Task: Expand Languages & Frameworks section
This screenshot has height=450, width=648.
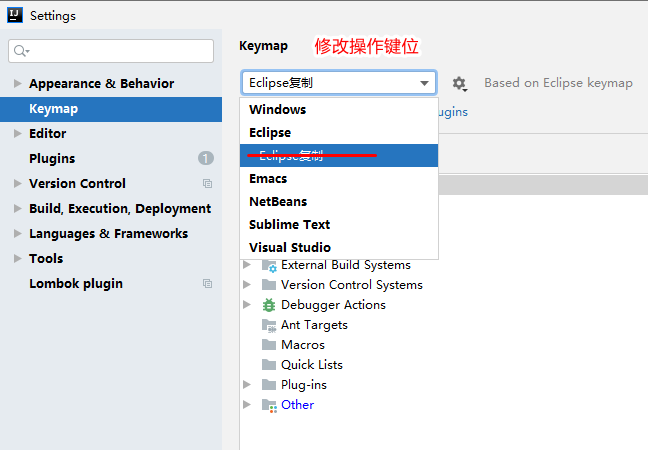Action: (x=17, y=233)
